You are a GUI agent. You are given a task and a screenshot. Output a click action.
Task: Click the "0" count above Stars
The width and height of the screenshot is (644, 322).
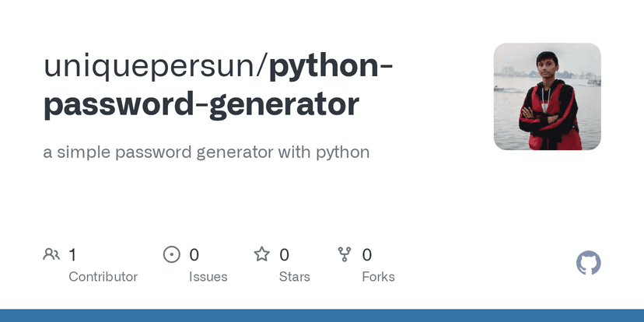pyautogui.click(x=285, y=254)
